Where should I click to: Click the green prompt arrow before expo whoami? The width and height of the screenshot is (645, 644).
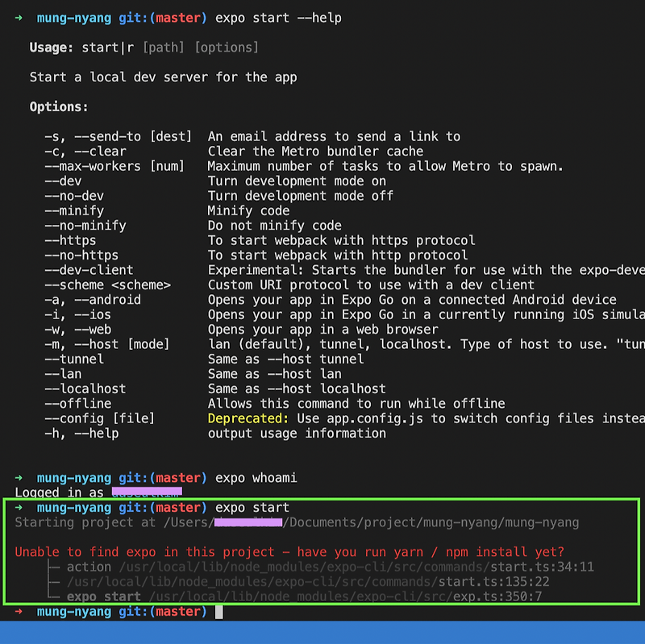(19, 478)
